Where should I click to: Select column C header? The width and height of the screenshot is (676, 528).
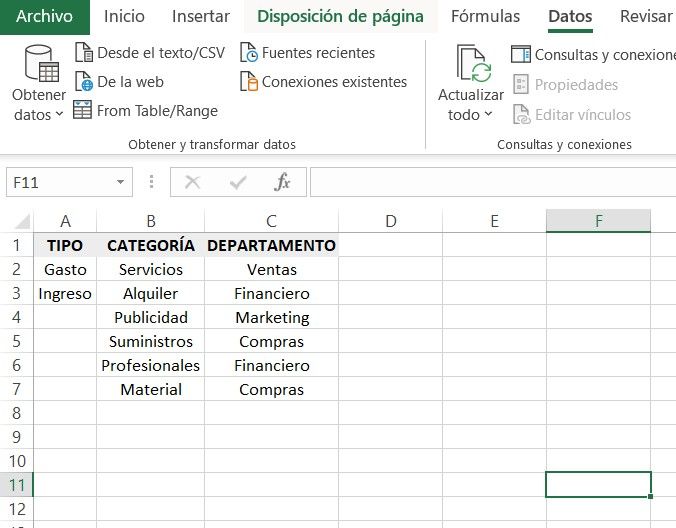[271, 221]
